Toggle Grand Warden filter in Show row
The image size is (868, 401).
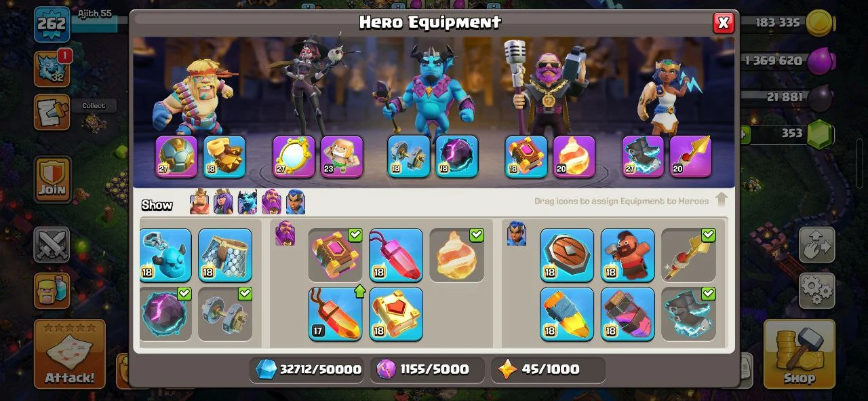271,202
